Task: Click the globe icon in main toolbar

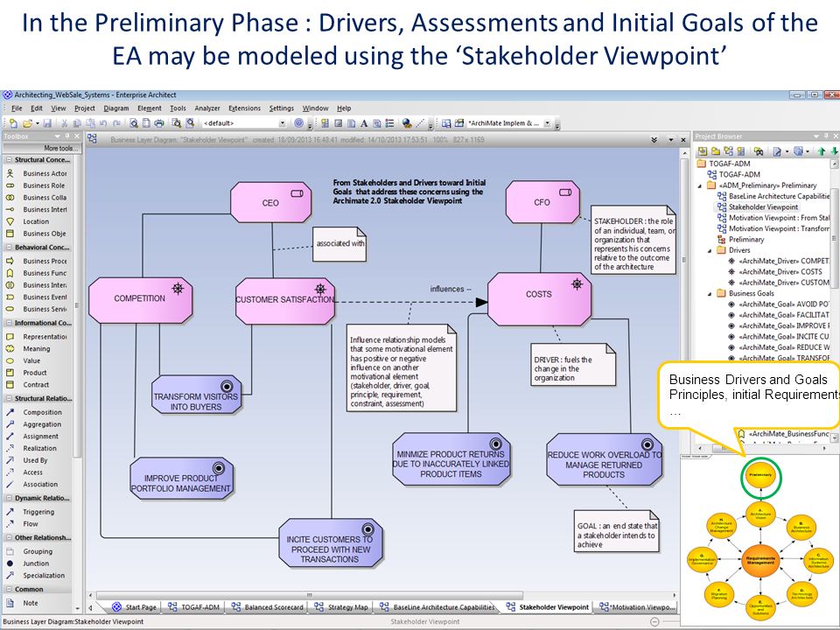Action: [407, 123]
